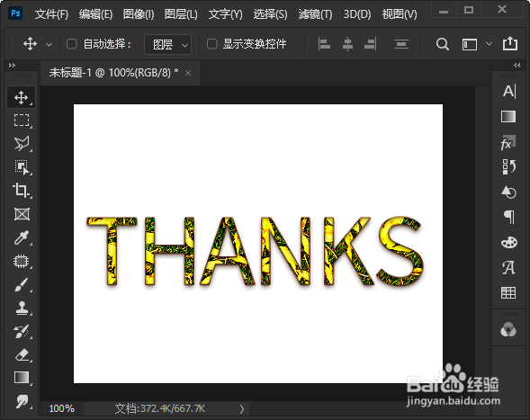Select the Eyedropper tool
This screenshot has width=530, height=420.
pos(22,237)
